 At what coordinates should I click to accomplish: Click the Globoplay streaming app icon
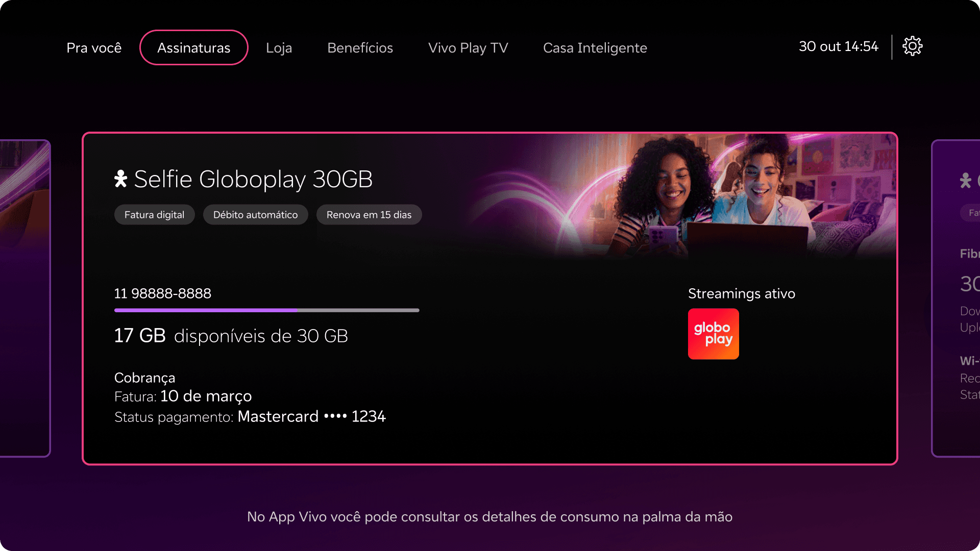pyautogui.click(x=713, y=334)
